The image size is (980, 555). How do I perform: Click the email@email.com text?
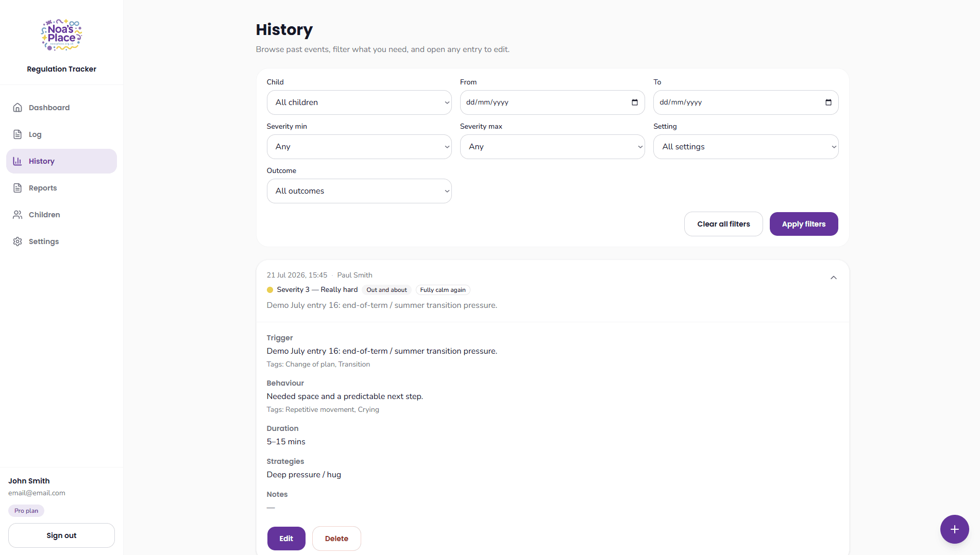pos(37,493)
